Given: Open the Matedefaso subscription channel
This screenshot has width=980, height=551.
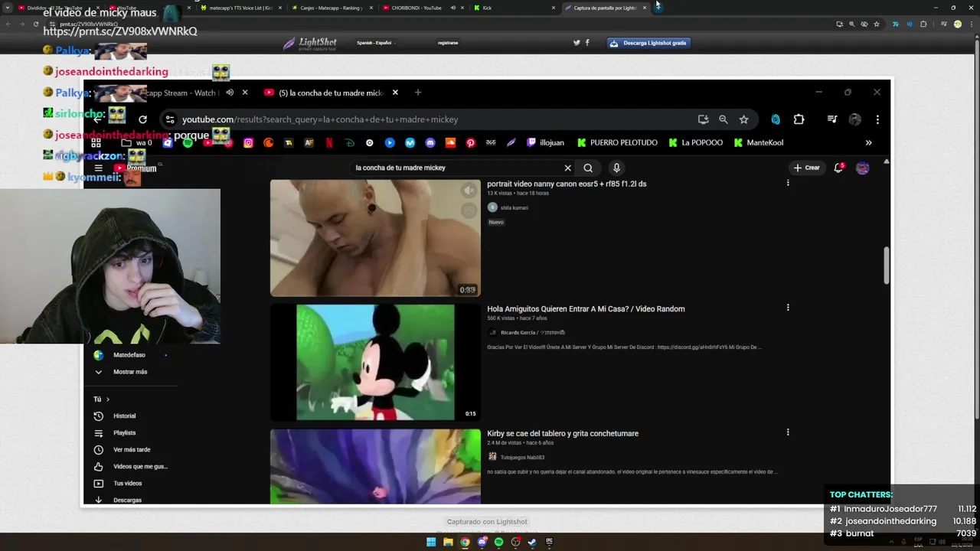Looking at the screenshot, I should click(x=129, y=355).
